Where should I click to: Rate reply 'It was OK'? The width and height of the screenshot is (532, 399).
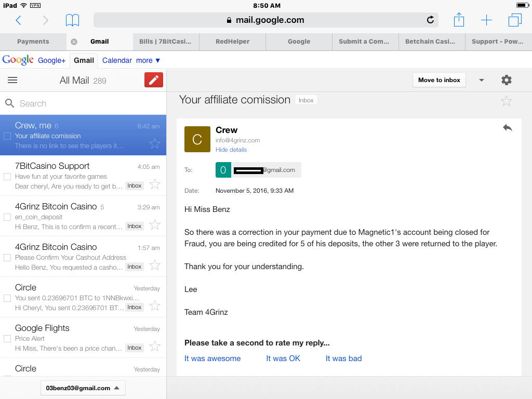283,358
